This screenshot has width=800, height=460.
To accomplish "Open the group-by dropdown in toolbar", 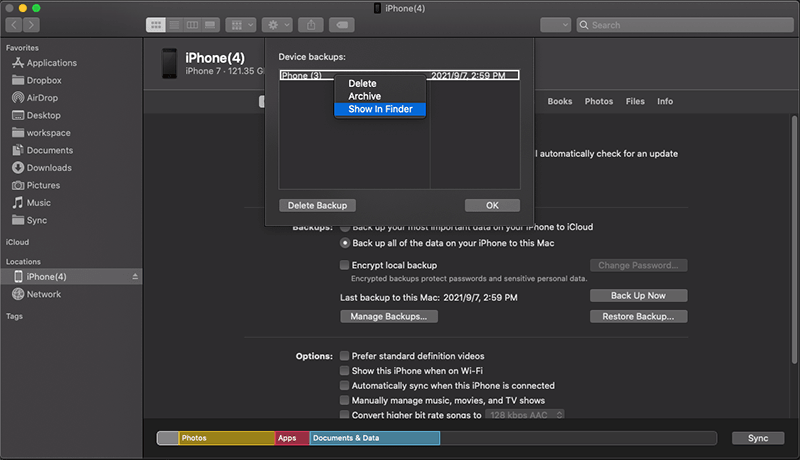I will point(241,25).
